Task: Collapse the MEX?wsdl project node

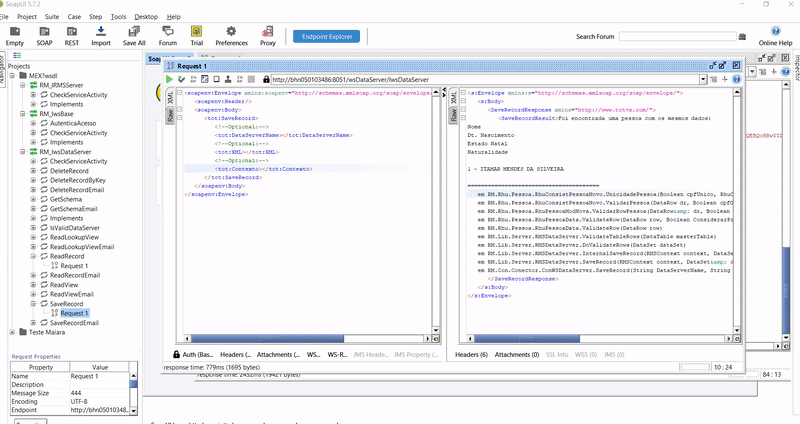Action: point(12,76)
